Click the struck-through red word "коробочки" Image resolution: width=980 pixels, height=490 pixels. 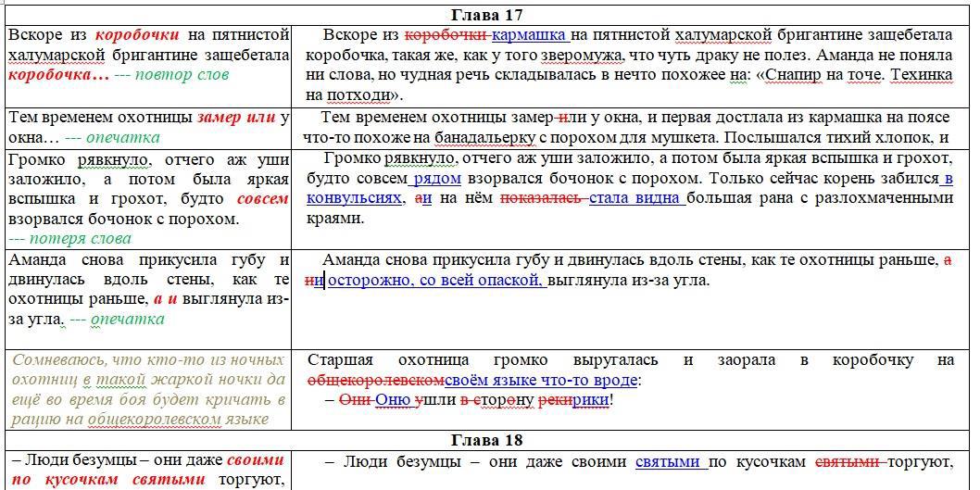point(446,33)
